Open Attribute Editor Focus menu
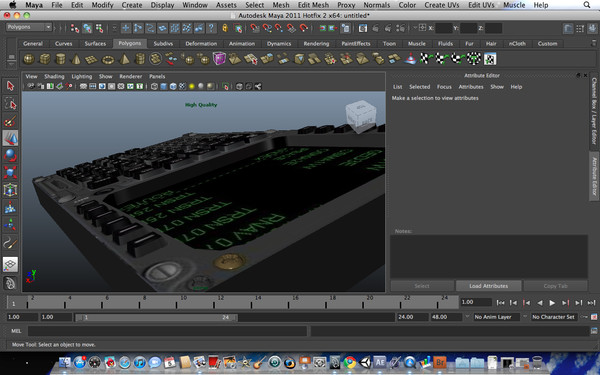Viewport: 600px width, 375px height. point(444,87)
